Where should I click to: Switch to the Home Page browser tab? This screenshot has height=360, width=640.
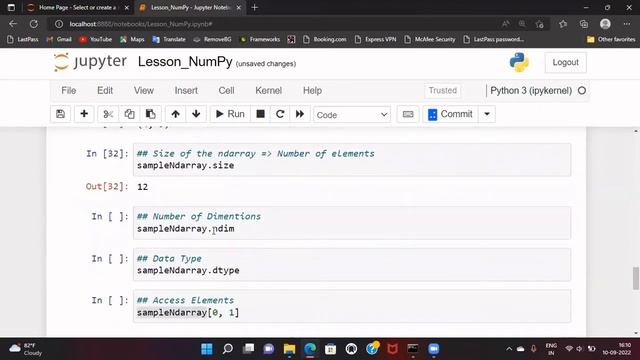coord(77,7)
